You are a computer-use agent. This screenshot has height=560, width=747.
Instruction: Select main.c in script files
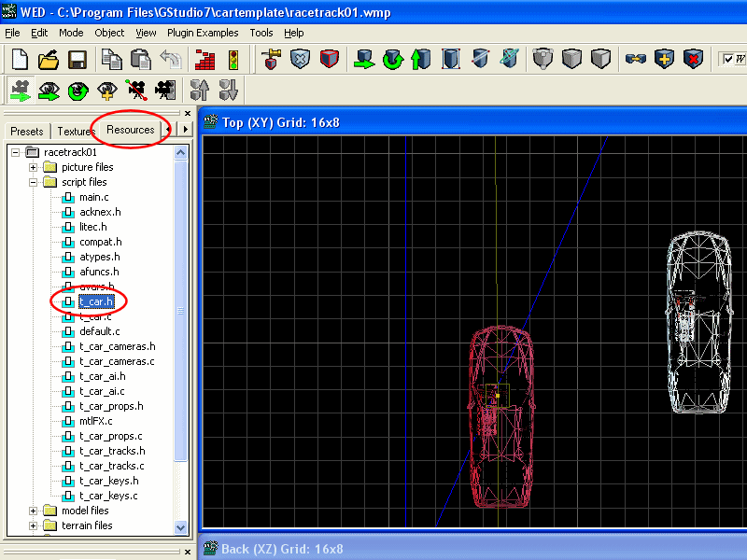point(94,197)
